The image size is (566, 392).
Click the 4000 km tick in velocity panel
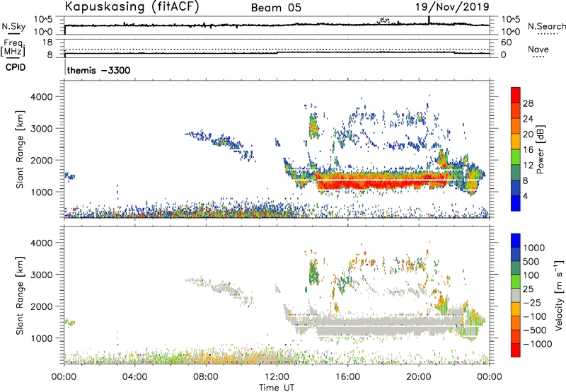point(42,243)
